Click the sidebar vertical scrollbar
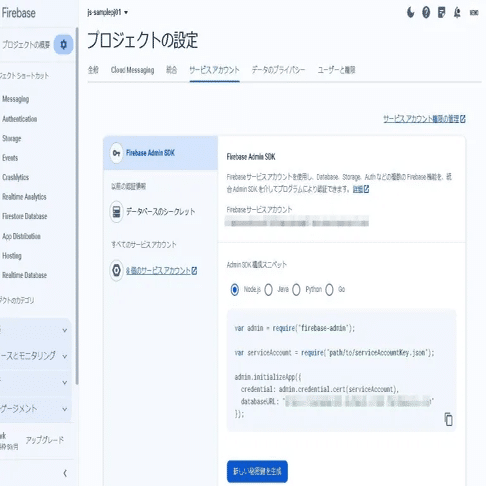Image resolution: width=486 pixels, height=486 pixels. click(x=77, y=207)
